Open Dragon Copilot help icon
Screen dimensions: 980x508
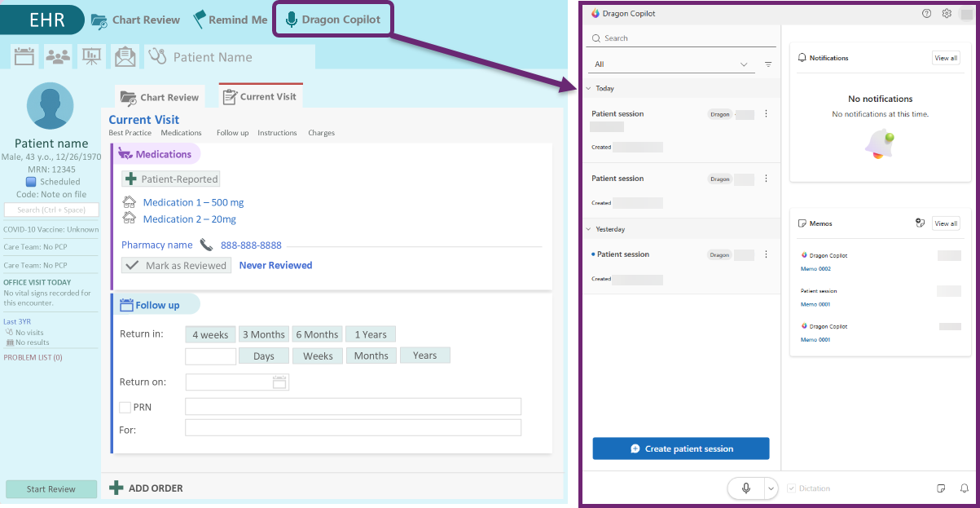[x=926, y=14]
